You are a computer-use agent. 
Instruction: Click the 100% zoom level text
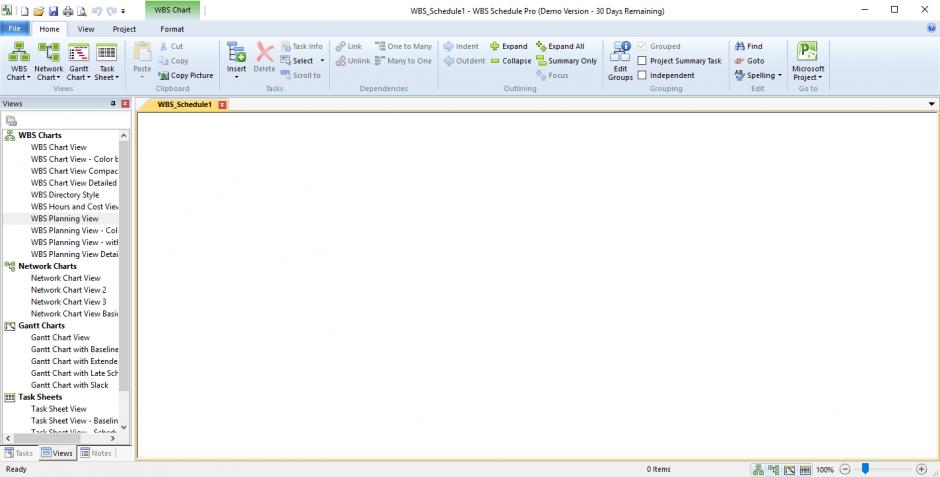tap(825, 470)
